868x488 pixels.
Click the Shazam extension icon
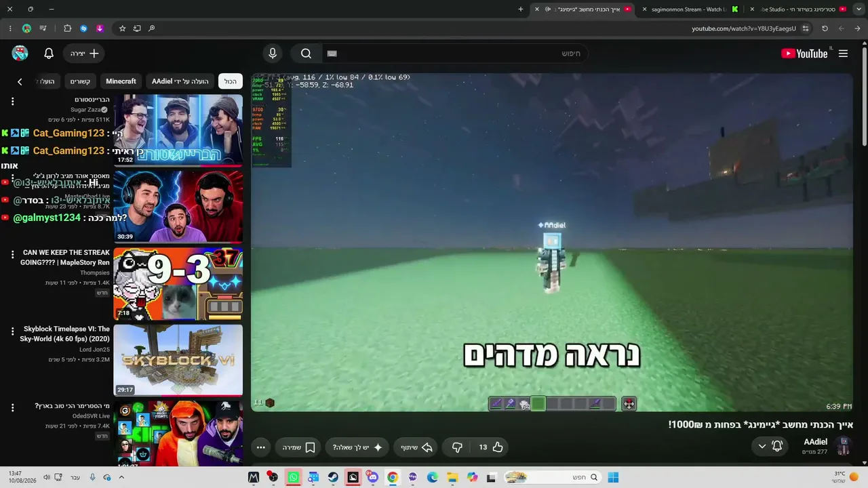coord(83,28)
